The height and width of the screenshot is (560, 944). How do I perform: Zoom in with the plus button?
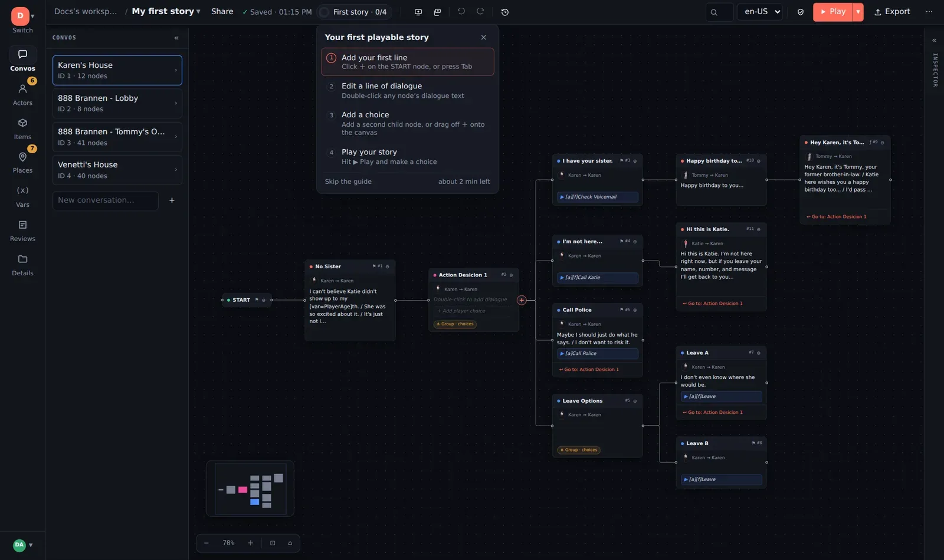click(x=250, y=543)
